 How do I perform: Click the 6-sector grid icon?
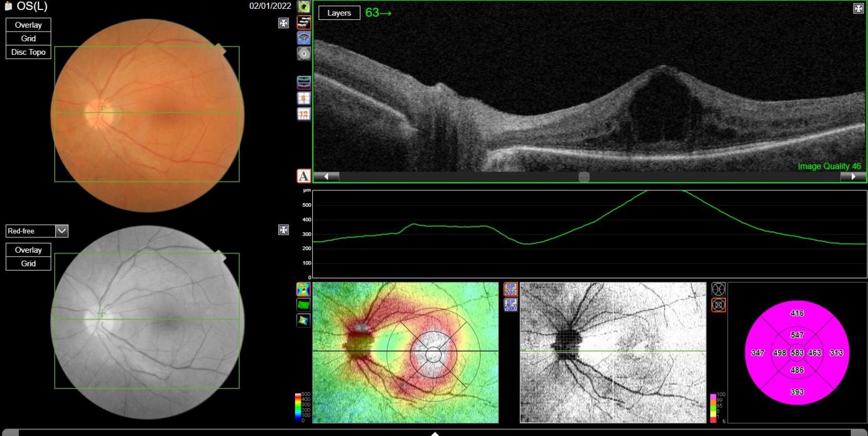coord(304,98)
